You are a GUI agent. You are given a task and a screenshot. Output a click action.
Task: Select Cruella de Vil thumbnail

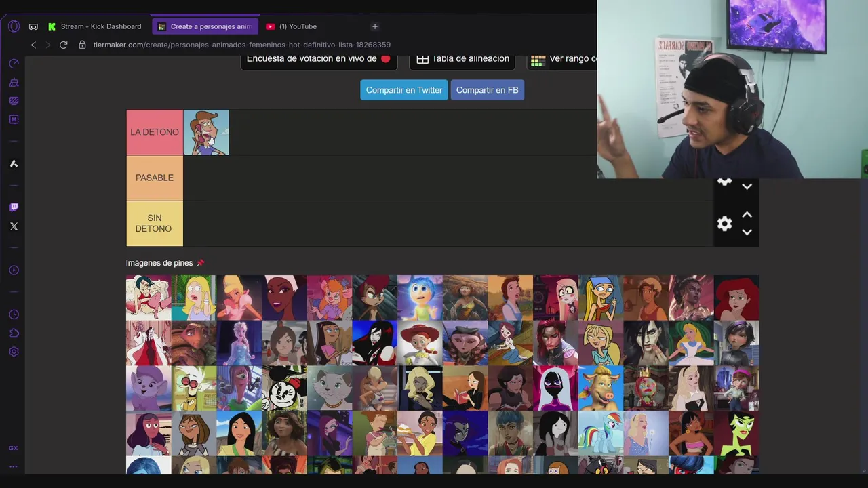[x=149, y=343]
